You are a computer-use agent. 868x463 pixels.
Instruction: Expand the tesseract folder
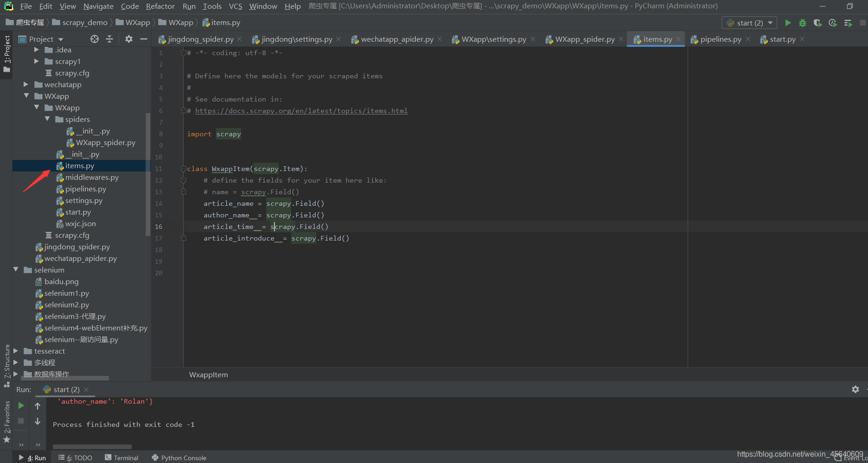pyautogui.click(x=16, y=351)
